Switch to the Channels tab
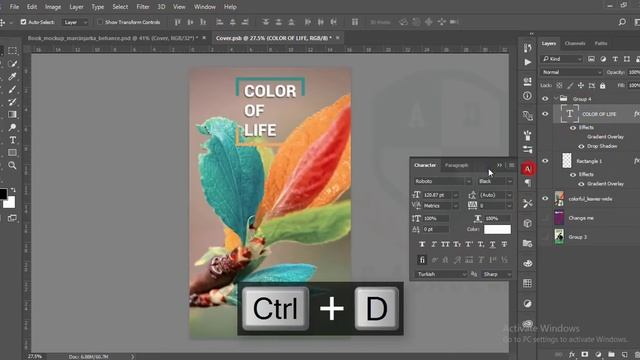The height and width of the screenshot is (360, 640). tap(575, 43)
